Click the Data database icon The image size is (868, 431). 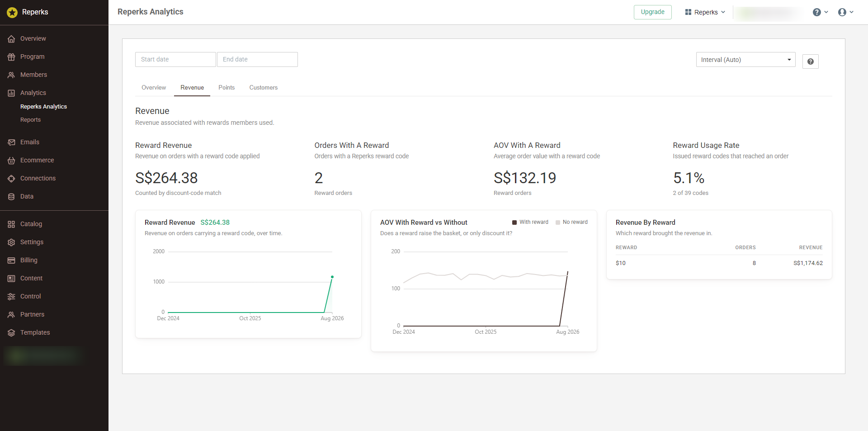point(11,197)
